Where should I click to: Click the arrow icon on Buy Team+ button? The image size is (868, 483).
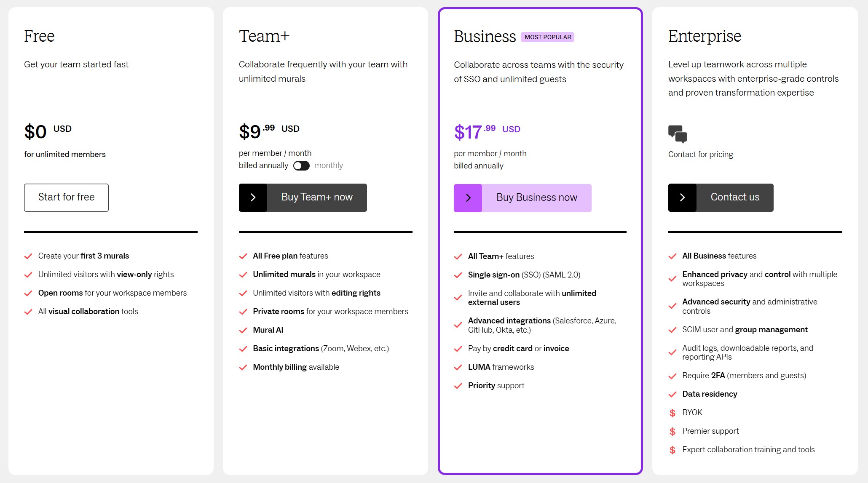click(x=253, y=197)
